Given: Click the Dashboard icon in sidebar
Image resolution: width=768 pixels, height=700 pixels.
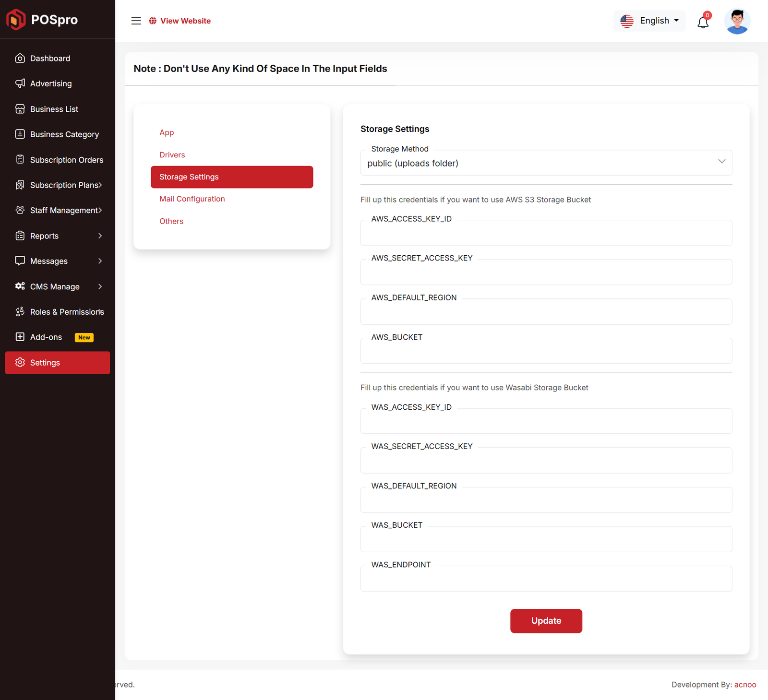Looking at the screenshot, I should (x=20, y=59).
